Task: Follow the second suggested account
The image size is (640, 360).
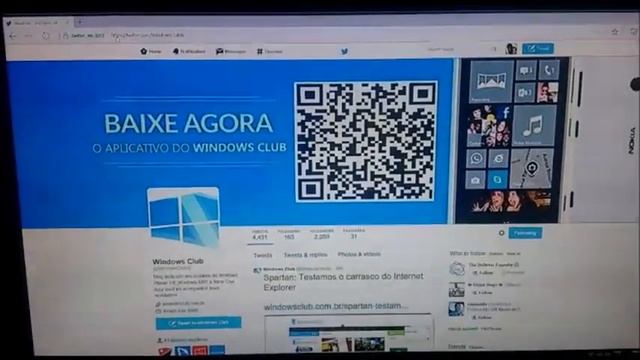Action: coord(483,293)
